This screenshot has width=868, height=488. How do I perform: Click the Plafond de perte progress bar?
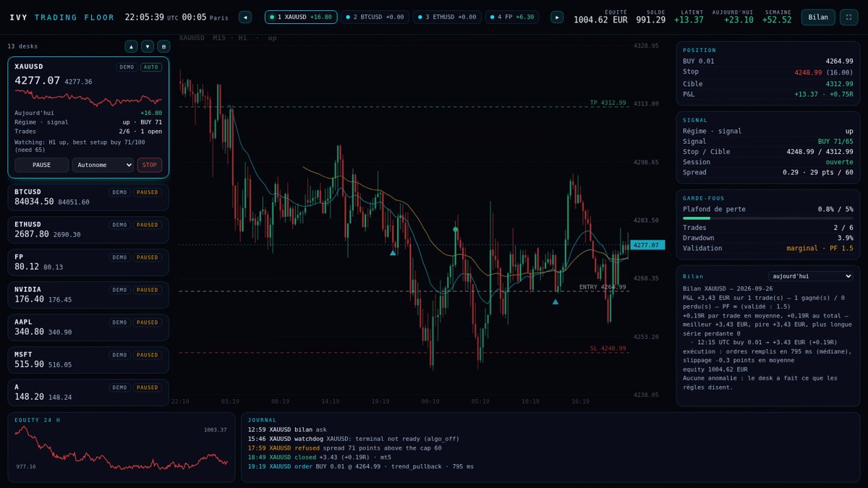768,218
